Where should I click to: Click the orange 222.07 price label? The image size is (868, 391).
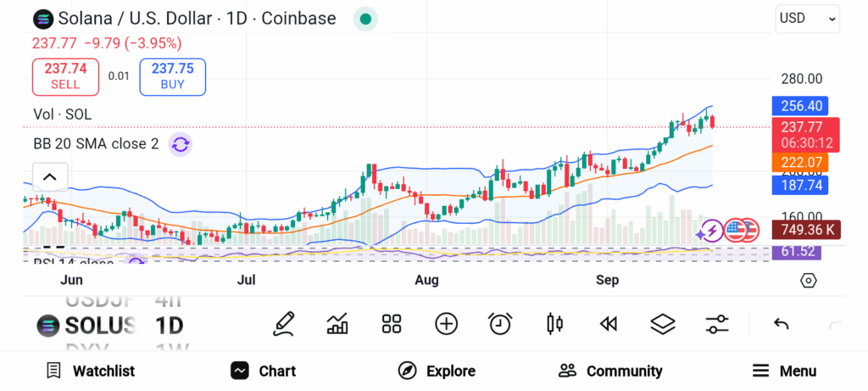(800, 162)
